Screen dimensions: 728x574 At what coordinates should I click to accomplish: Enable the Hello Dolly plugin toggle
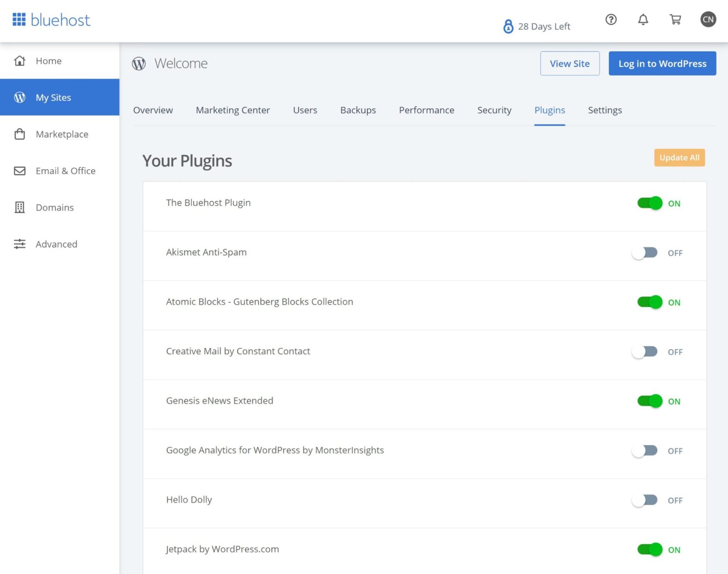[645, 500]
